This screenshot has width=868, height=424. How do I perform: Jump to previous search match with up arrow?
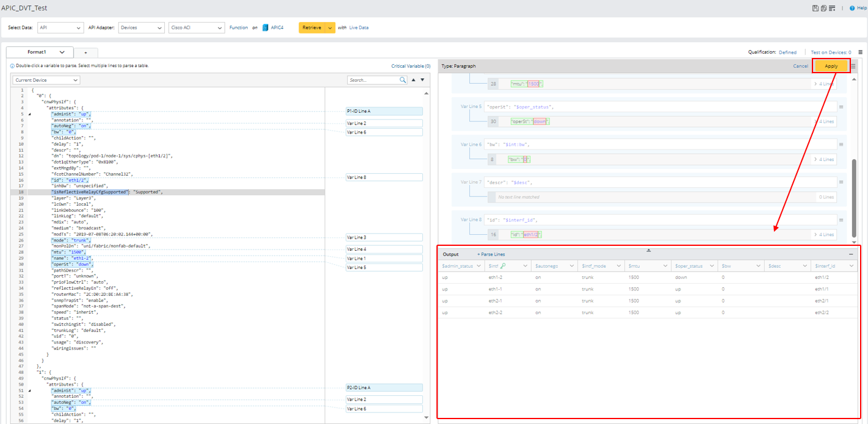tap(413, 80)
